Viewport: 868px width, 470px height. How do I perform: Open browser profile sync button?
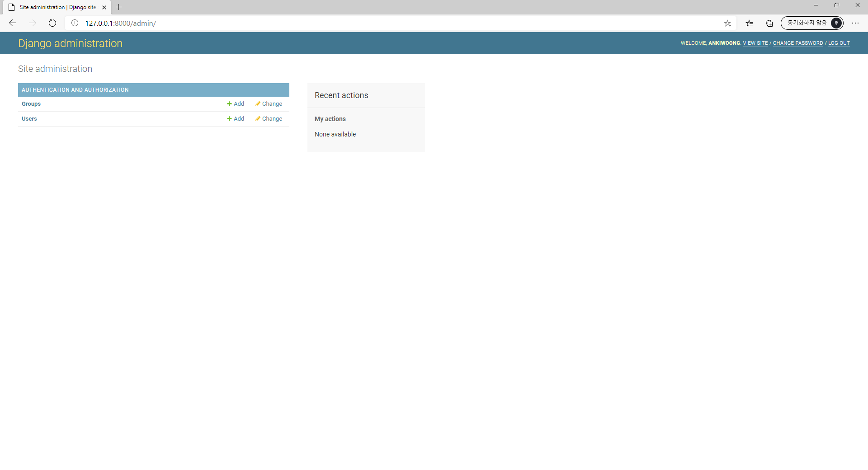pyautogui.click(x=812, y=23)
